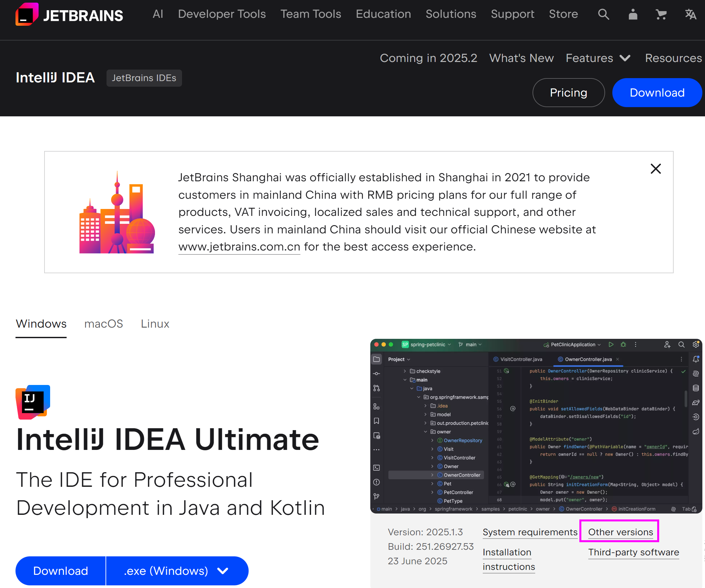
Task: Click the IntelliJ IDEA Ultimate product logo
Action: tap(33, 402)
